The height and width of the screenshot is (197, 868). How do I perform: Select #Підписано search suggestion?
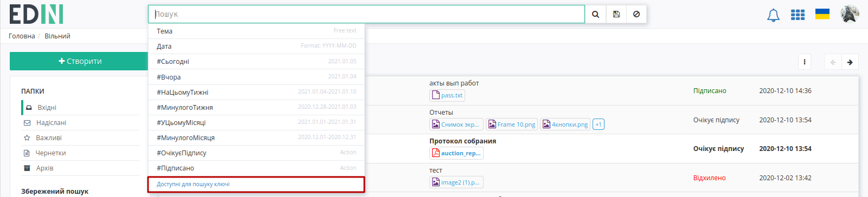point(256,168)
